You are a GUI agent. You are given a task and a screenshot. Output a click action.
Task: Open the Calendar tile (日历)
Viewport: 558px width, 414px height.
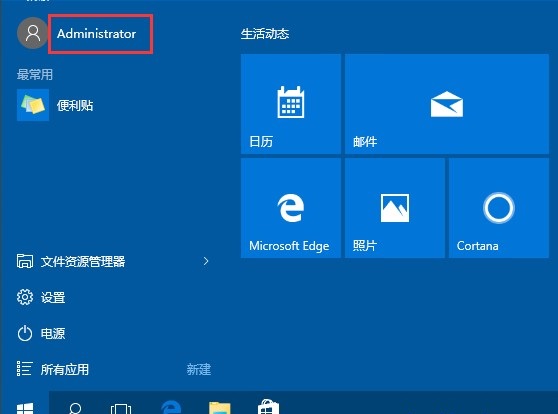coord(291,104)
